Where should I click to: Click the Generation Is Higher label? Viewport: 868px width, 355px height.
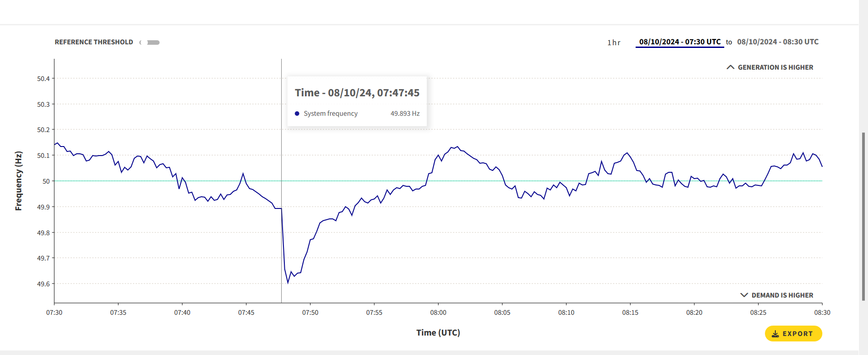[775, 67]
